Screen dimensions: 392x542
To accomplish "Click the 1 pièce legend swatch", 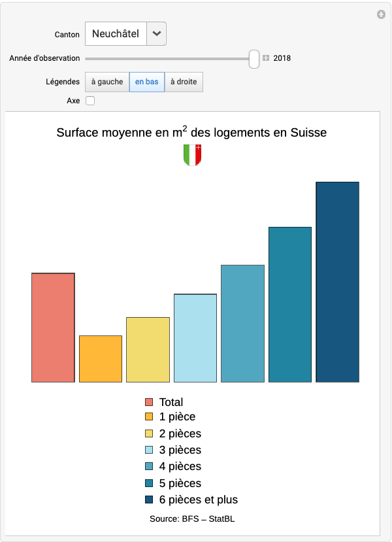I will point(149,416).
